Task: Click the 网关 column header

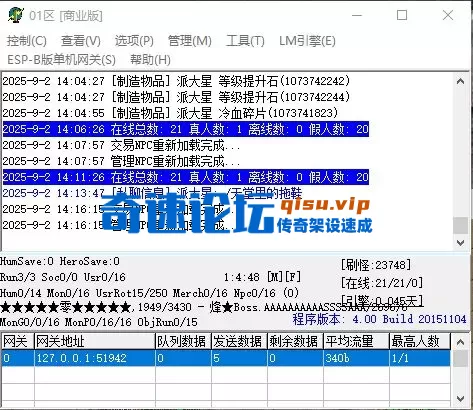Action: click(x=18, y=341)
